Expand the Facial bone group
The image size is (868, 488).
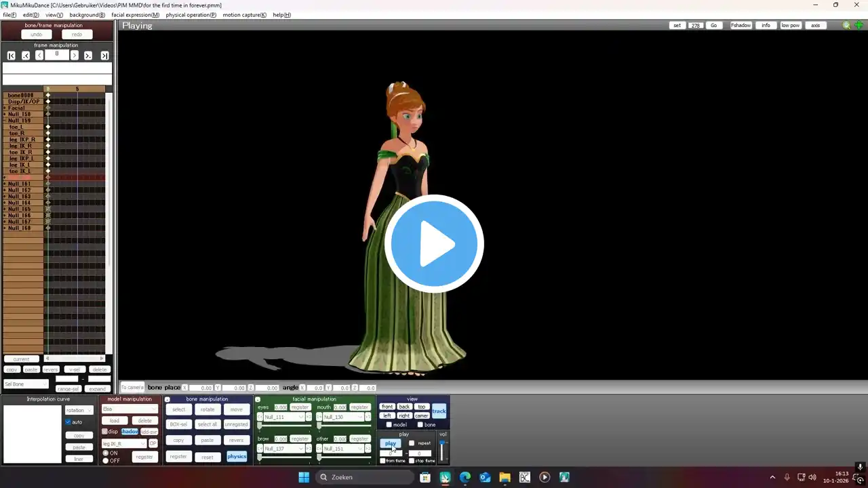click(5, 108)
